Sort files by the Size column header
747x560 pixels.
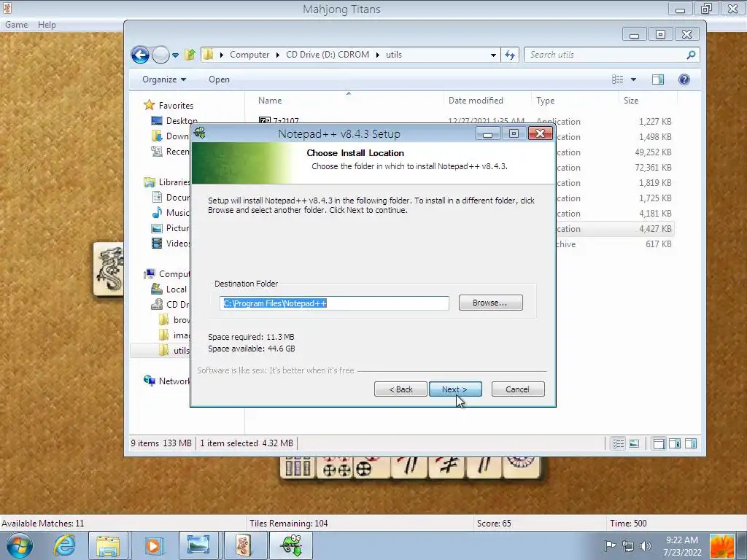[631, 101]
